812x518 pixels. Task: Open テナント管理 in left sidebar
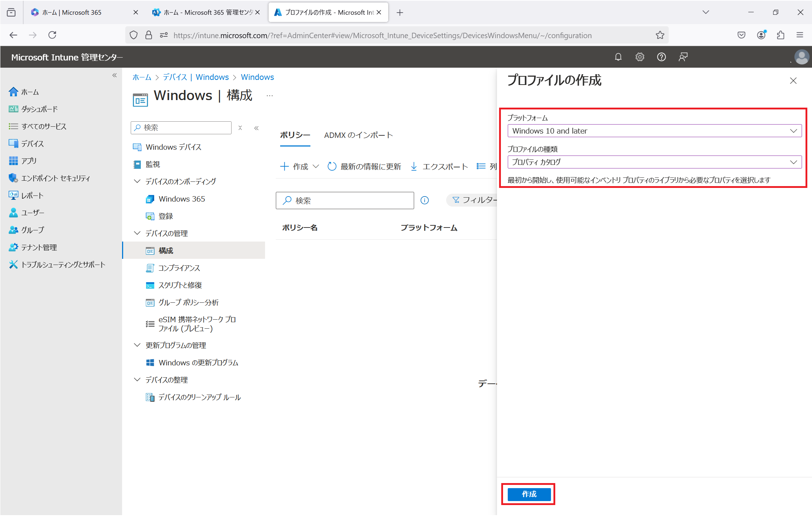tap(33, 247)
